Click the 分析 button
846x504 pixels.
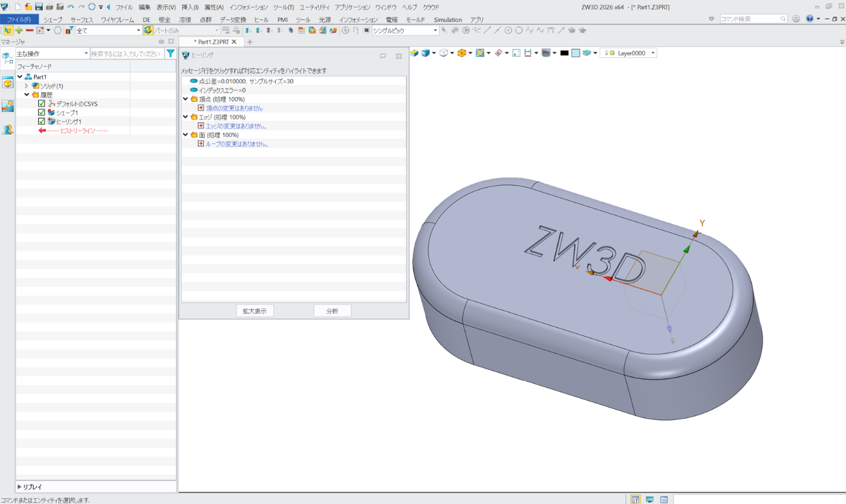point(332,311)
